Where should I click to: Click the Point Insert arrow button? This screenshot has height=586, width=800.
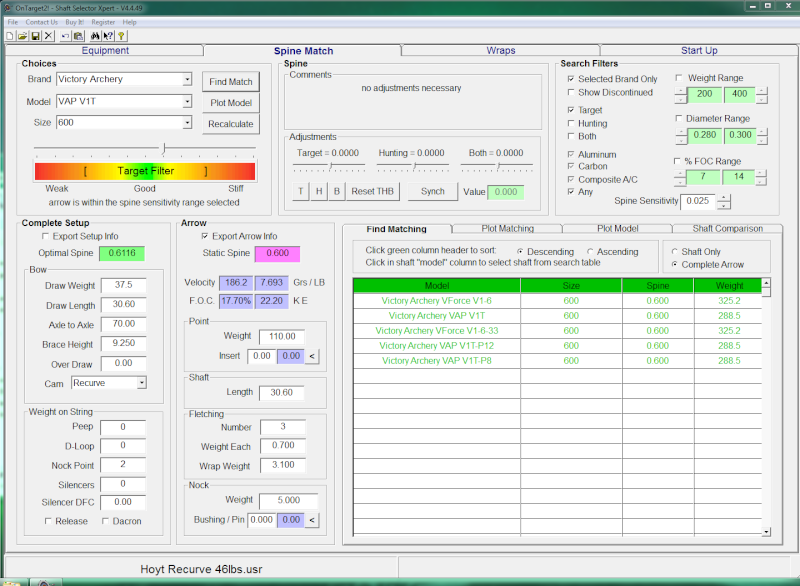[x=312, y=356]
